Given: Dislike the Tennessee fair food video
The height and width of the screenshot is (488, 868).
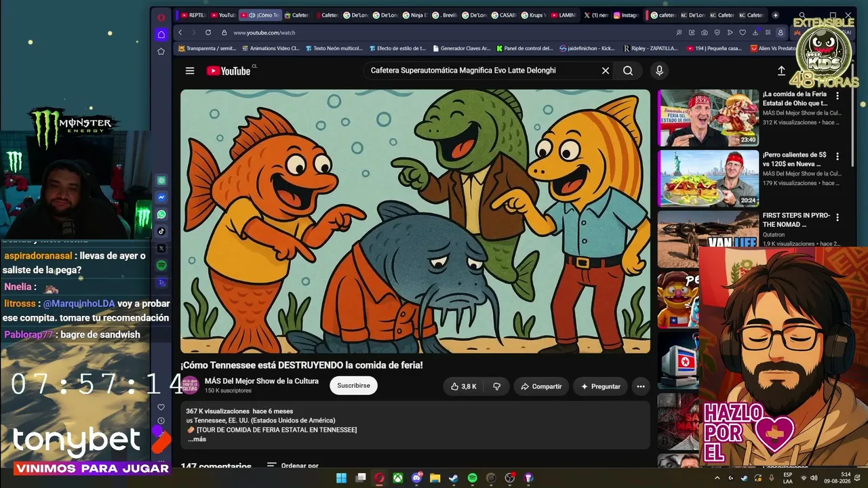Looking at the screenshot, I should click(496, 386).
